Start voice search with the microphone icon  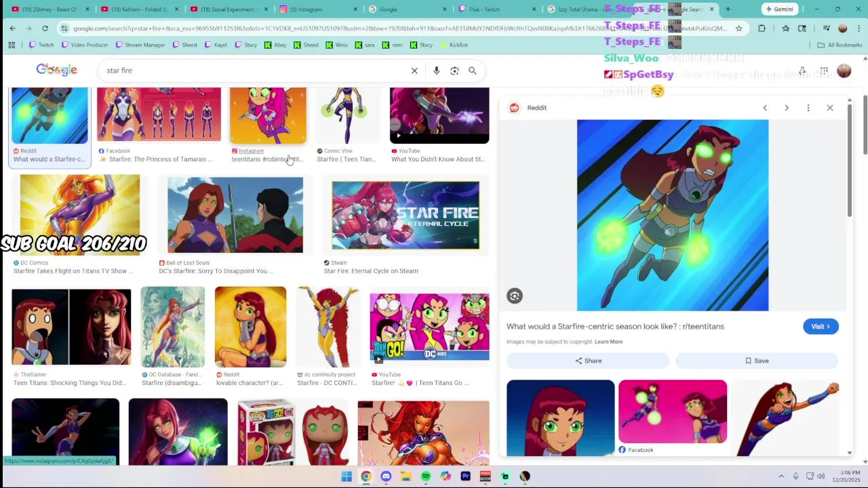[x=436, y=70]
